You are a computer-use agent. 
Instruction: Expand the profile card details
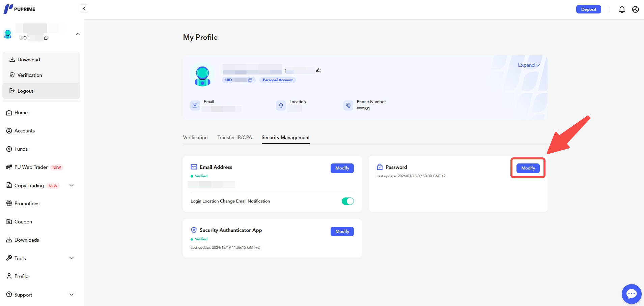[x=529, y=65]
